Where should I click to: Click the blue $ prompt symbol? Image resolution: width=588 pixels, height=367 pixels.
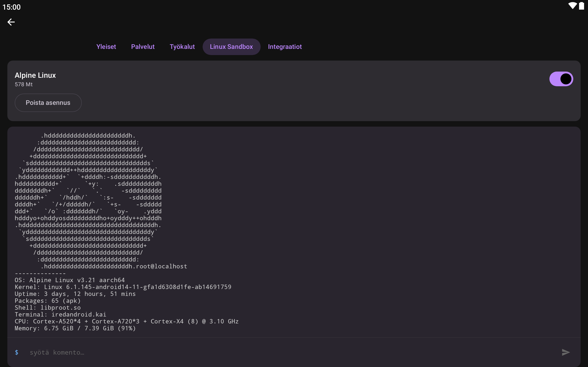click(17, 352)
